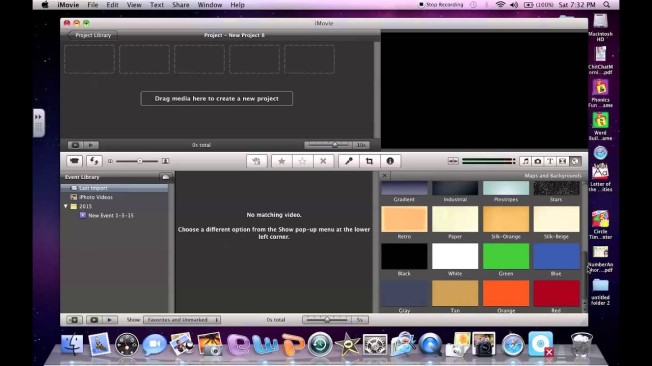Choose the Green background swatch
The width and height of the screenshot is (652, 366).
point(506,256)
